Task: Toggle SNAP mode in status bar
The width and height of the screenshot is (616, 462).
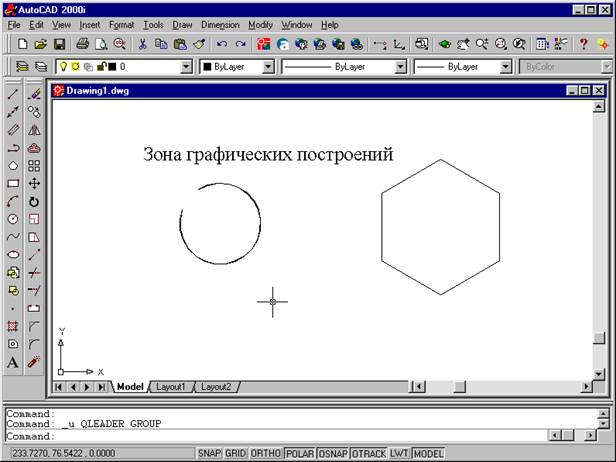Action: (x=210, y=453)
